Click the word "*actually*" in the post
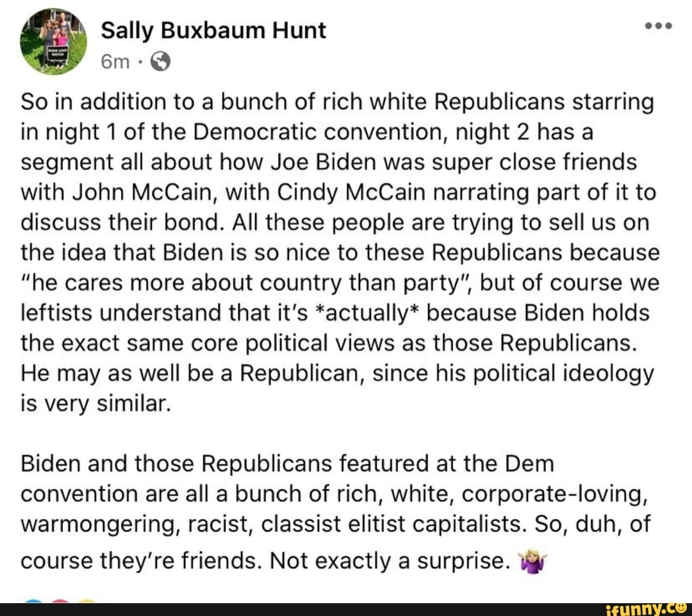The width and height of the screenshot is (692, 616). (361, 314)
